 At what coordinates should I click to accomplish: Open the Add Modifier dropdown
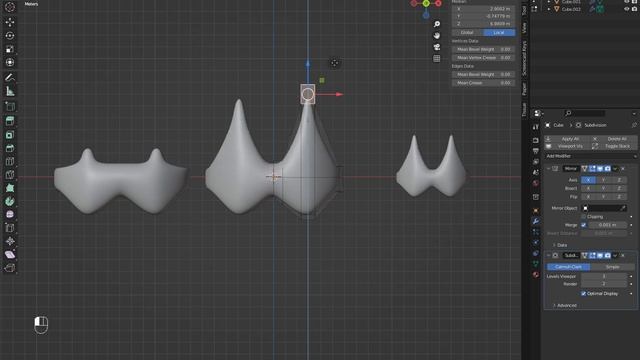pyautogui.click(x=591, y=156)
